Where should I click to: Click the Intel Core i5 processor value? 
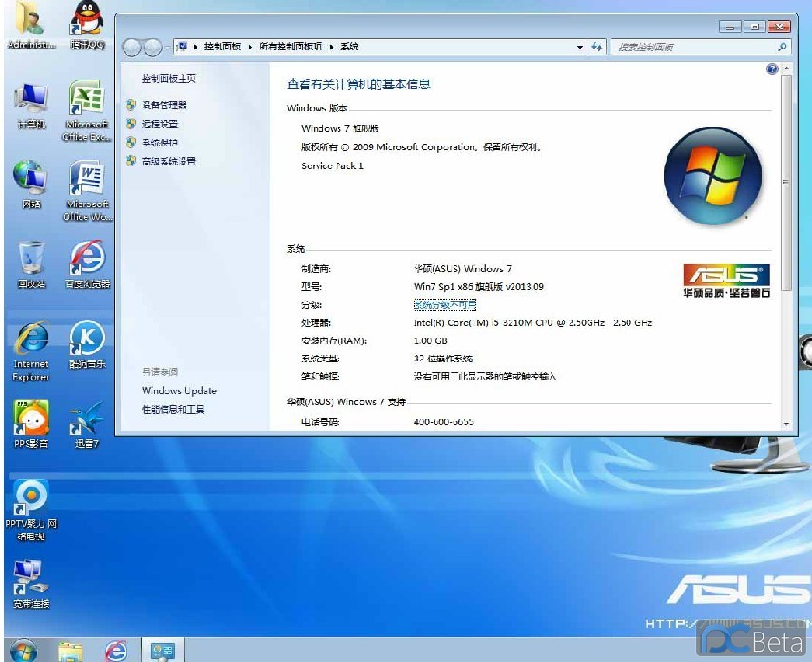pyautogui.click(x=532, y=322)
